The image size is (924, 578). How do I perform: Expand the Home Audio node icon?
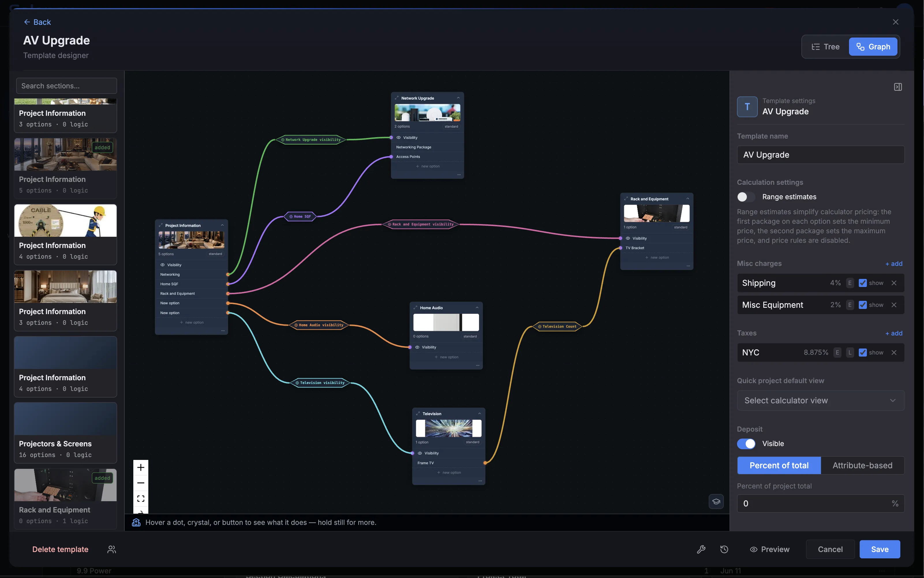pyautogui.click(x=415, y=308)
